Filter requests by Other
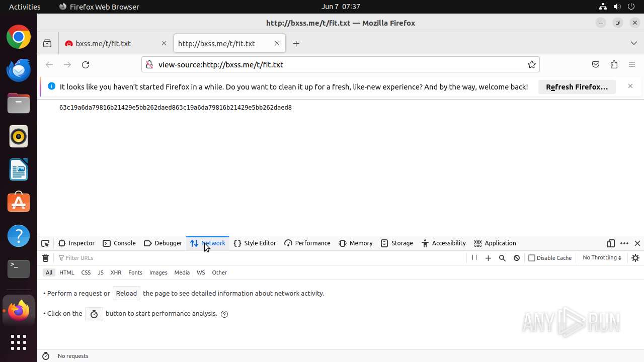644x362 pixels. coord(219,273)
